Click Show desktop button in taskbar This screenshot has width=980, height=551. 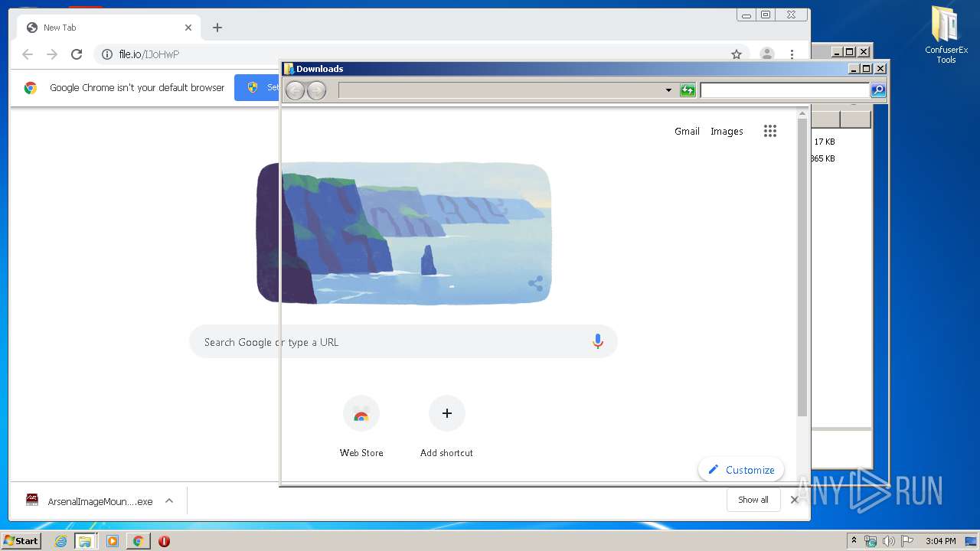(972, 541)
